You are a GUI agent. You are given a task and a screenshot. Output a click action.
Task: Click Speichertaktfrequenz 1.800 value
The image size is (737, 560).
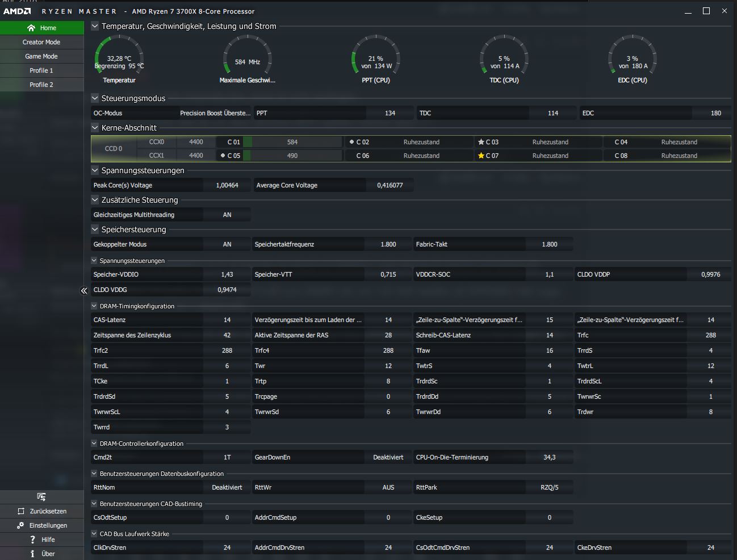(x=388, y=244)
